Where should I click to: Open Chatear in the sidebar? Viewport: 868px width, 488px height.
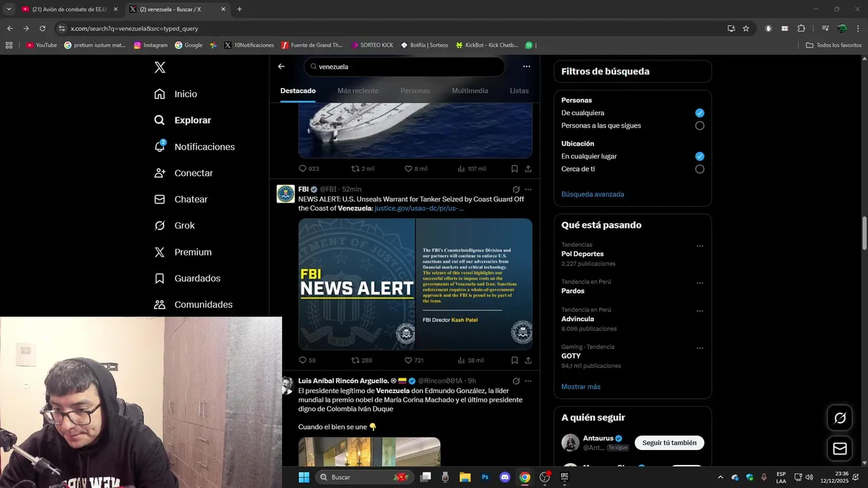click(x=180, y=199)
